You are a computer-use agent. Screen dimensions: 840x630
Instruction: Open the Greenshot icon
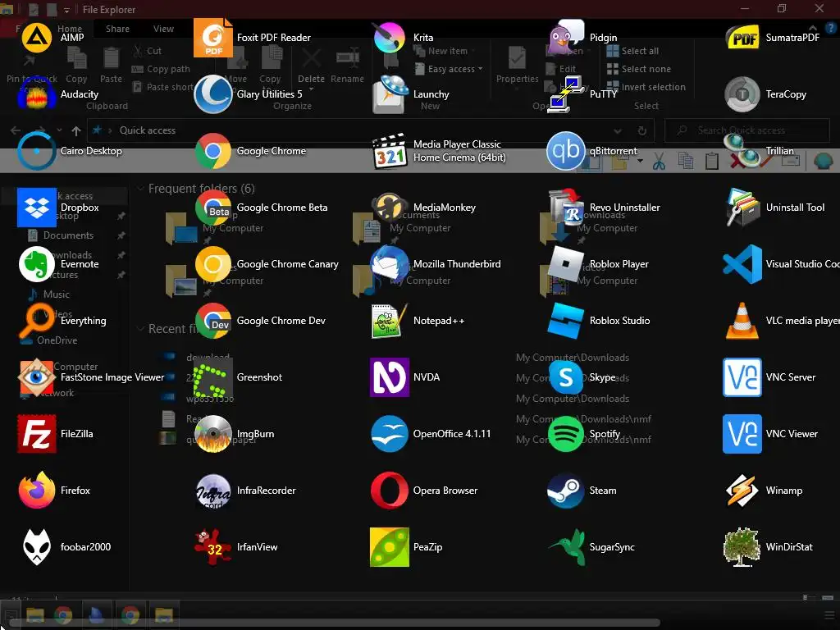(x=213, y=377)
